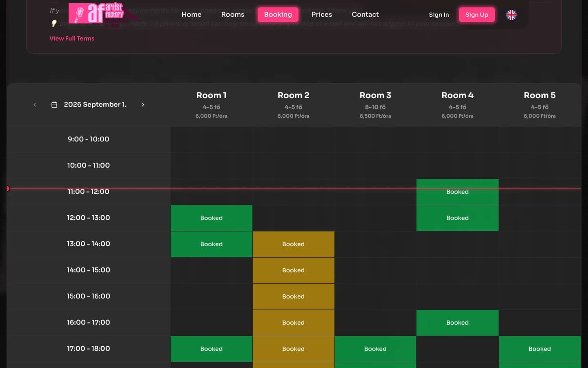Click the Sign Up button
Viewport: 588px width, 368px height.
tap(477, 15)
